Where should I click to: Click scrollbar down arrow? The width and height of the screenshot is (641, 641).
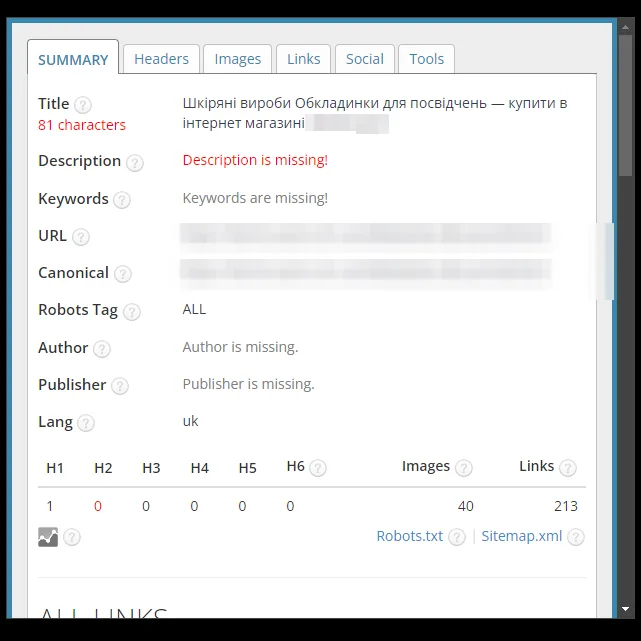tap(625, 609)
